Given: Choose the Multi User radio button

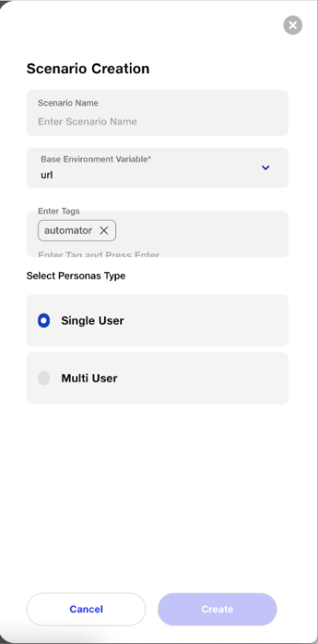Looking at the screenshot, I should click(44, 379).
